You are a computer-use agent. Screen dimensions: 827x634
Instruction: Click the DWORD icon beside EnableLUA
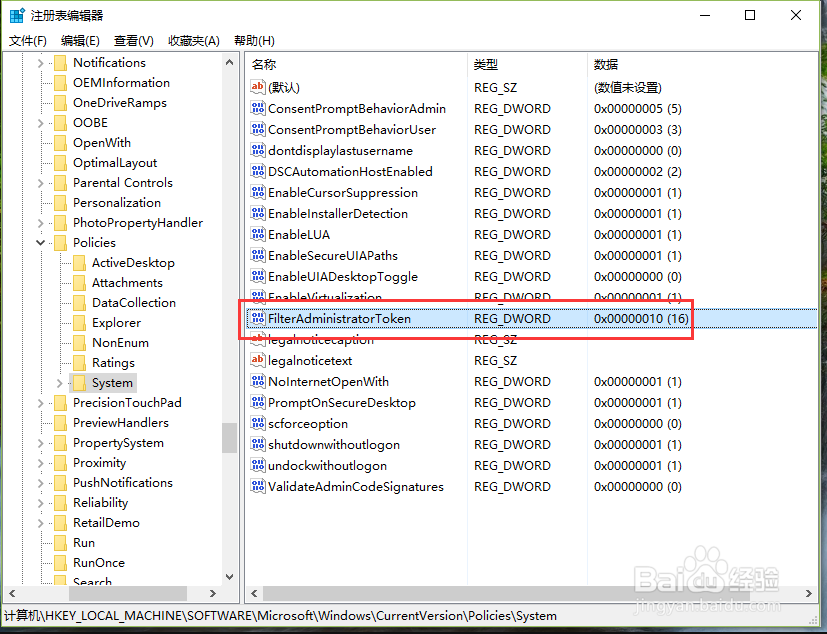pyautogui.click(x=256, y=234)
